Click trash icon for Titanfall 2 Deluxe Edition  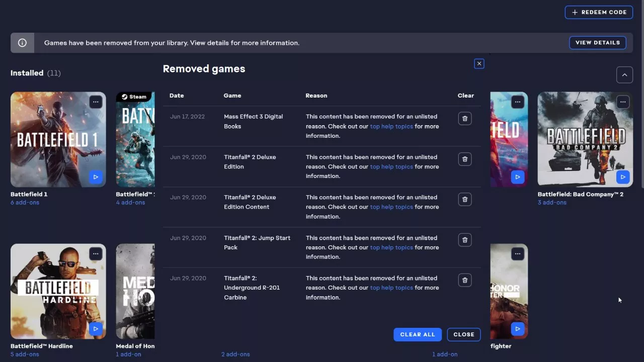[x=464, y=159]
